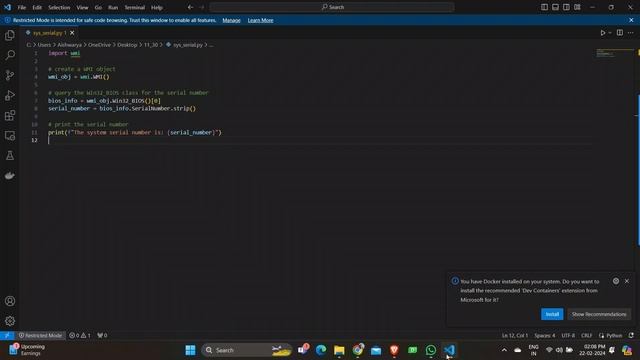640x360 pixels.
Task: Split the editor right
Action: pos(620,33)
